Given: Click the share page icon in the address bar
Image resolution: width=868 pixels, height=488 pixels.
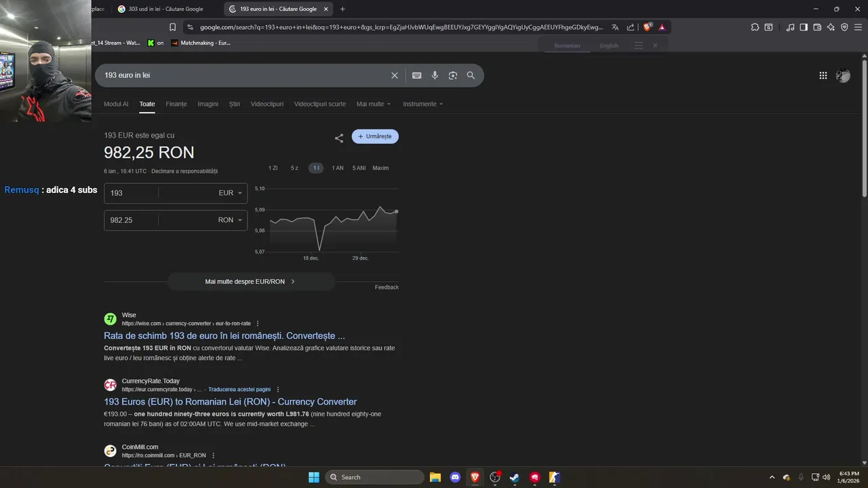Looking at the screenshot, I should point(631,27).
